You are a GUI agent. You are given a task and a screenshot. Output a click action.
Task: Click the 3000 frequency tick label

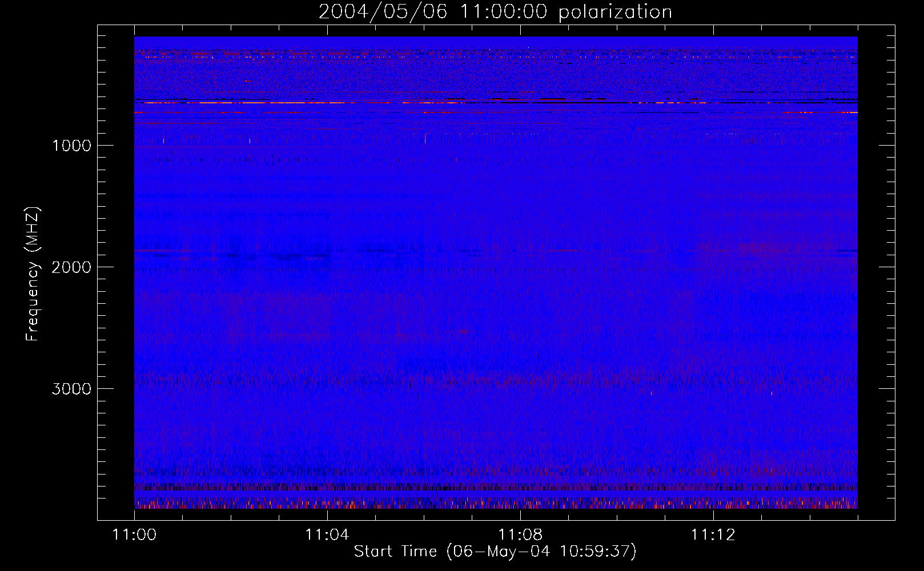71,389
